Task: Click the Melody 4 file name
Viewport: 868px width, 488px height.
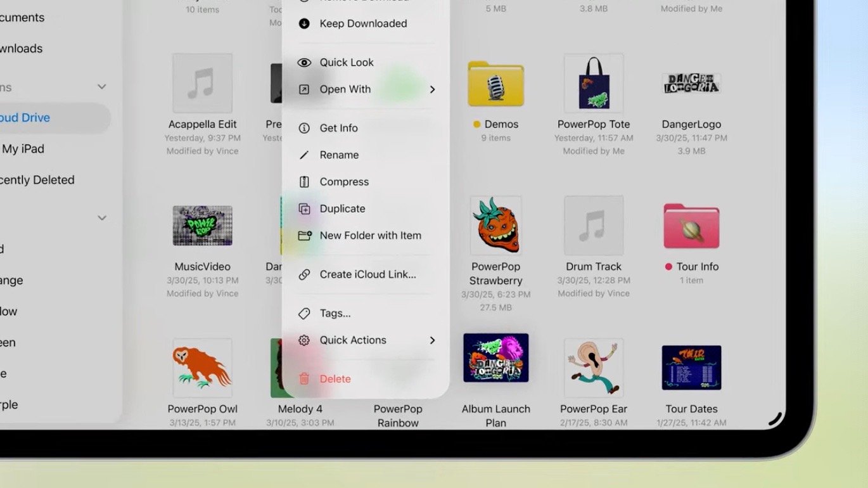Action: coord(300,409)
